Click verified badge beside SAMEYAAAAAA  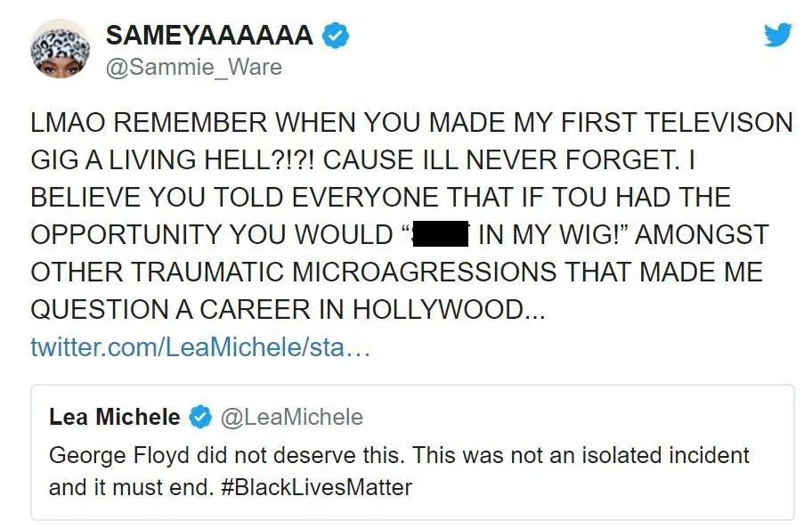click(x=335, y=36)
